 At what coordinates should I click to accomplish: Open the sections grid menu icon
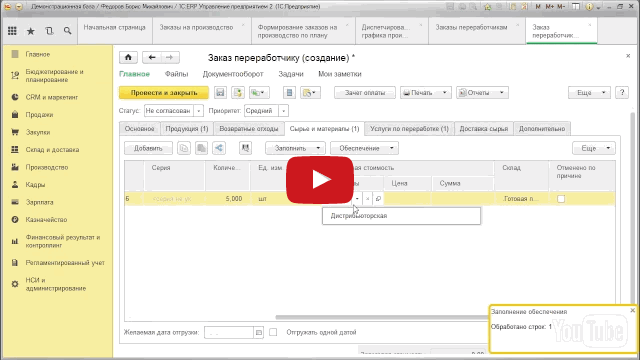13,31
